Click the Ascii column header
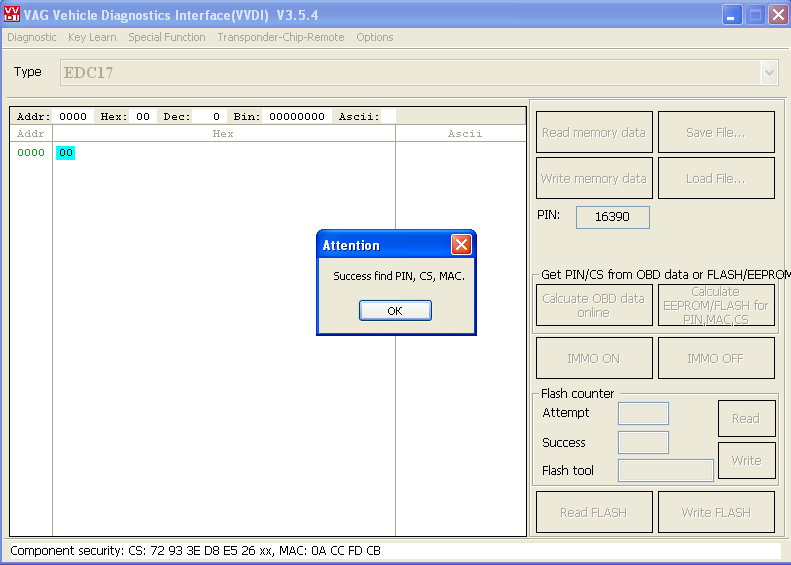Image resolution: width=791 pixels, height=565 pixels. 465,134
